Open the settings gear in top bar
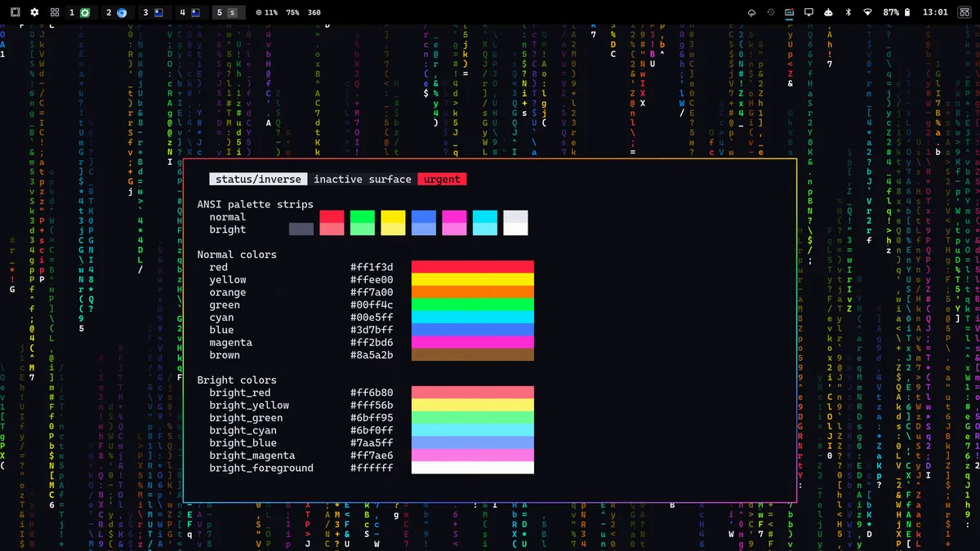Image resolution: width=980 pixels, height=551 pixels. click(34, 12)
